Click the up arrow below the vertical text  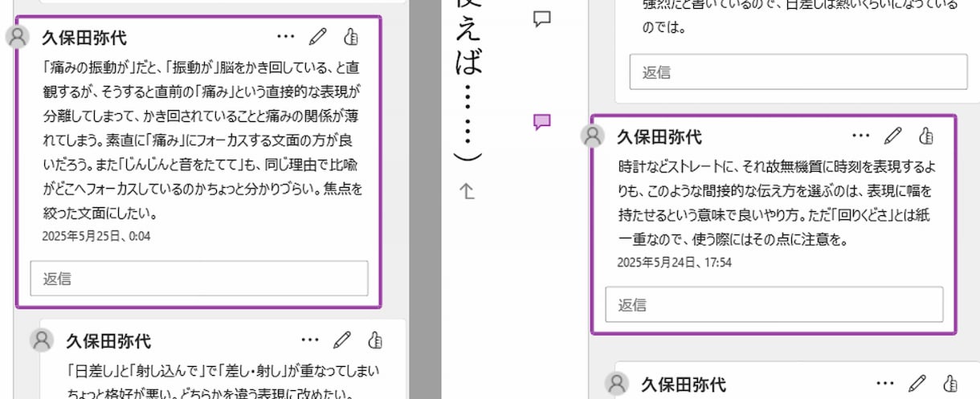pos(468,191)
